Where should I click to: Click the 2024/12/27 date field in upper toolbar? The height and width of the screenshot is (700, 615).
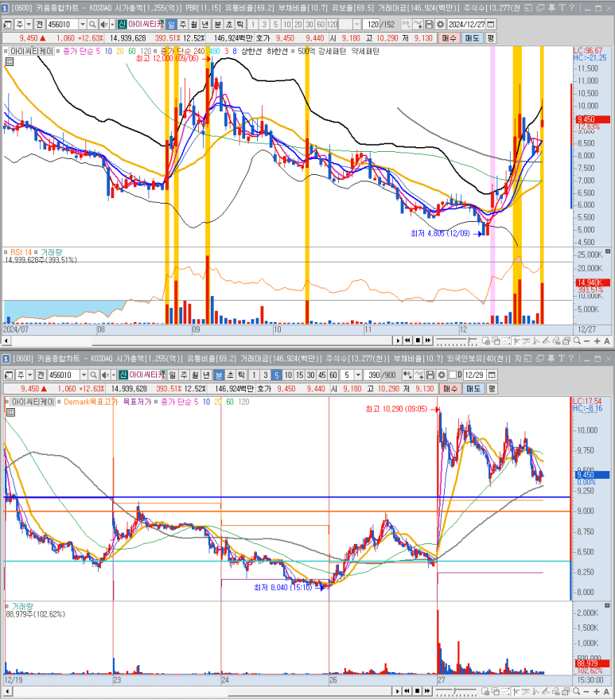(466, 25)
